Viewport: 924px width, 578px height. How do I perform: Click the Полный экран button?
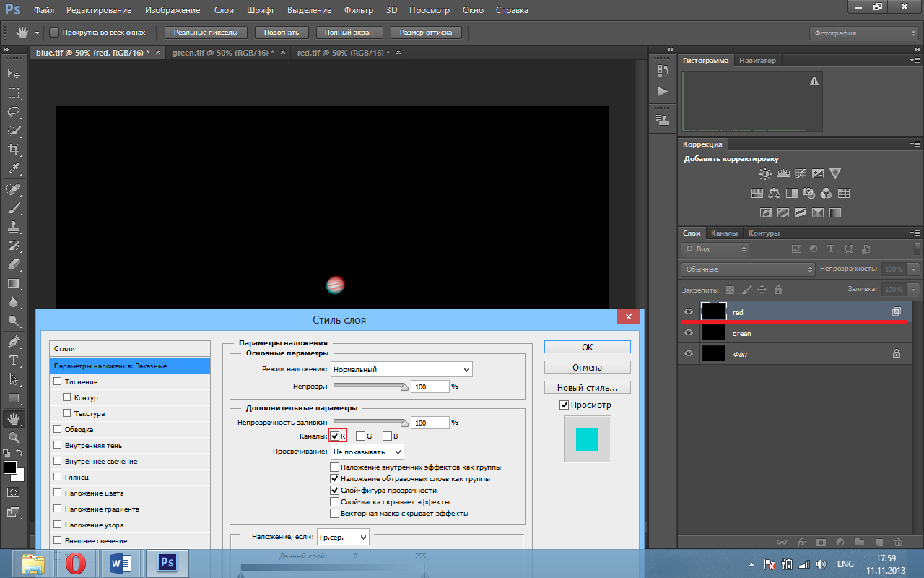pyautogui.click(x=349, y=33)
